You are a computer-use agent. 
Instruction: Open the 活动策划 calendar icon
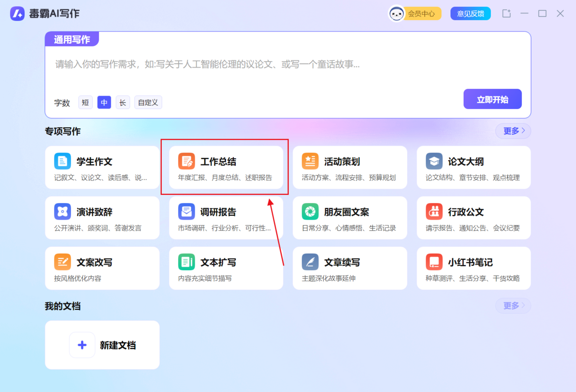(311, 161)
